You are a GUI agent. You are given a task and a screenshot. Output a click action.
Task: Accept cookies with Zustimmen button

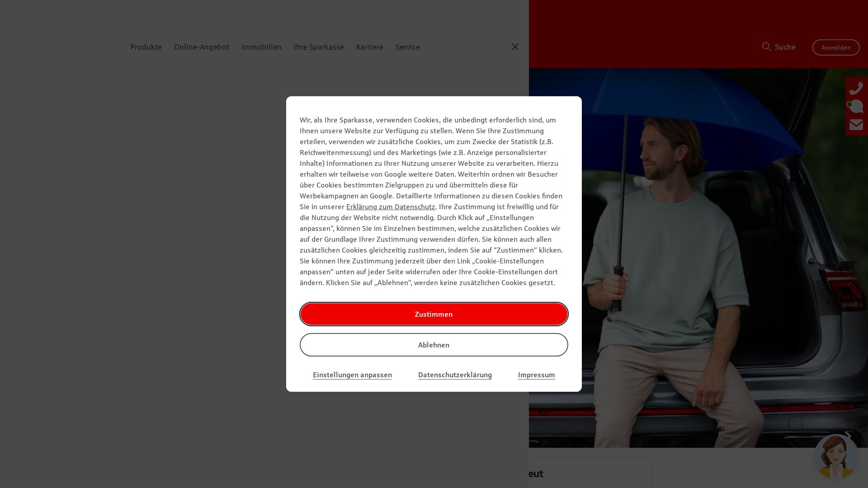pyautogui.click(x=434, y=314)
